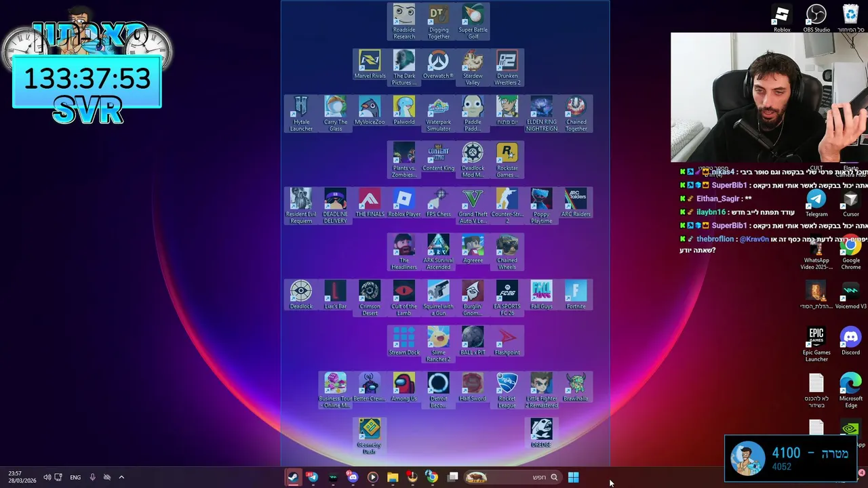Click the Steam icon in the taskbar
This screenshot has width=868, height=488.
pos(293,477)
